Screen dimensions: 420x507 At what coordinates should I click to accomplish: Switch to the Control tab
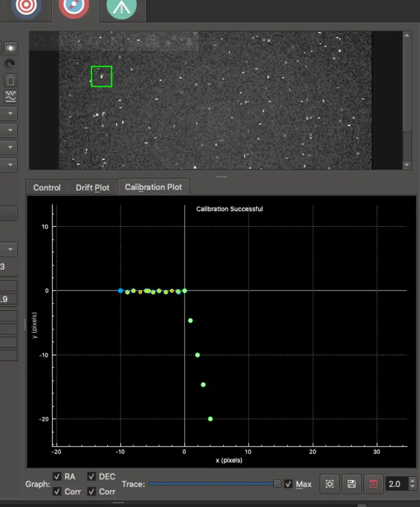(47, 187)
